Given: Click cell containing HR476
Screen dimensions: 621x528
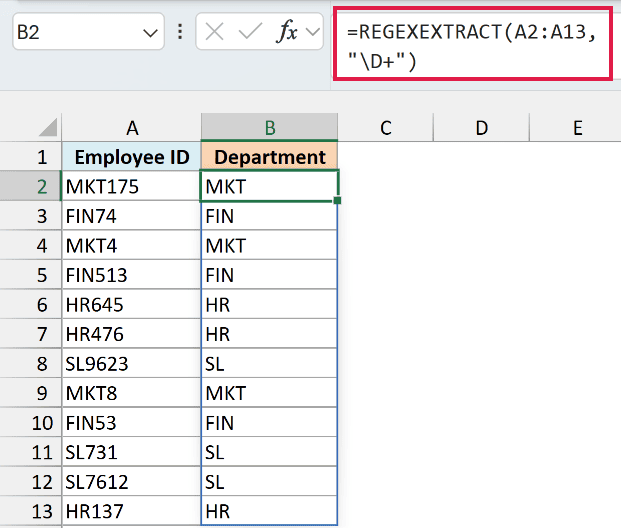Looking at the screenshot, I should coord(131,334).
